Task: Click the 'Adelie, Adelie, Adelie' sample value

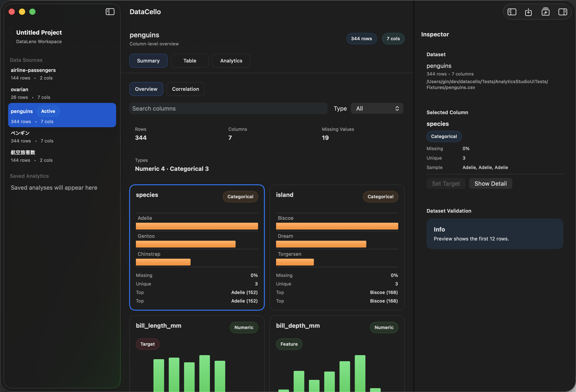Action: 485,167
